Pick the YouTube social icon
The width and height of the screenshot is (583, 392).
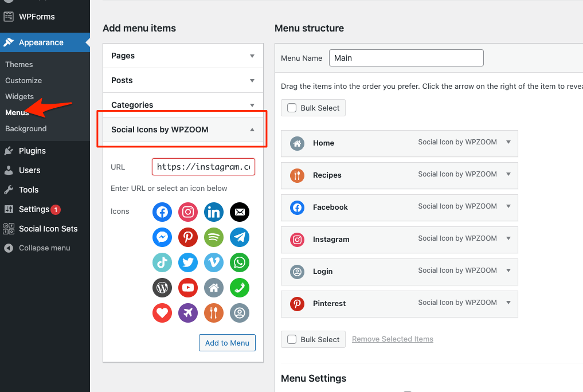point(188,288)
